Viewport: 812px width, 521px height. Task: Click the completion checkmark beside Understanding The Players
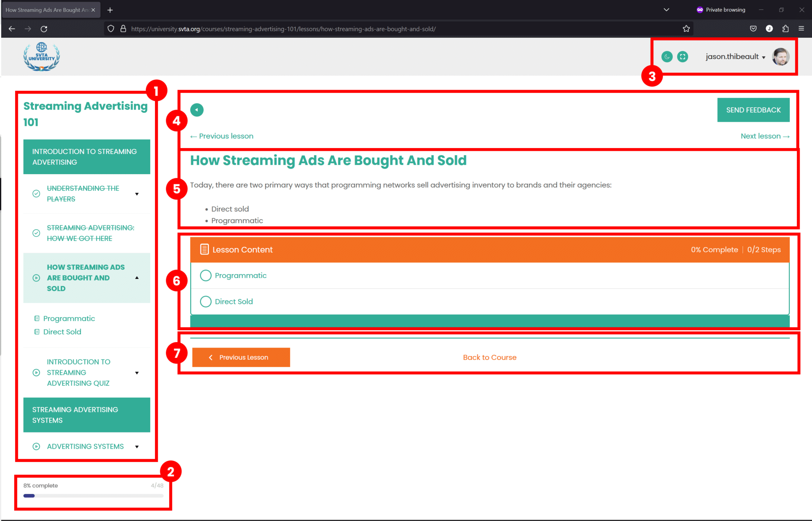(36, 194)
